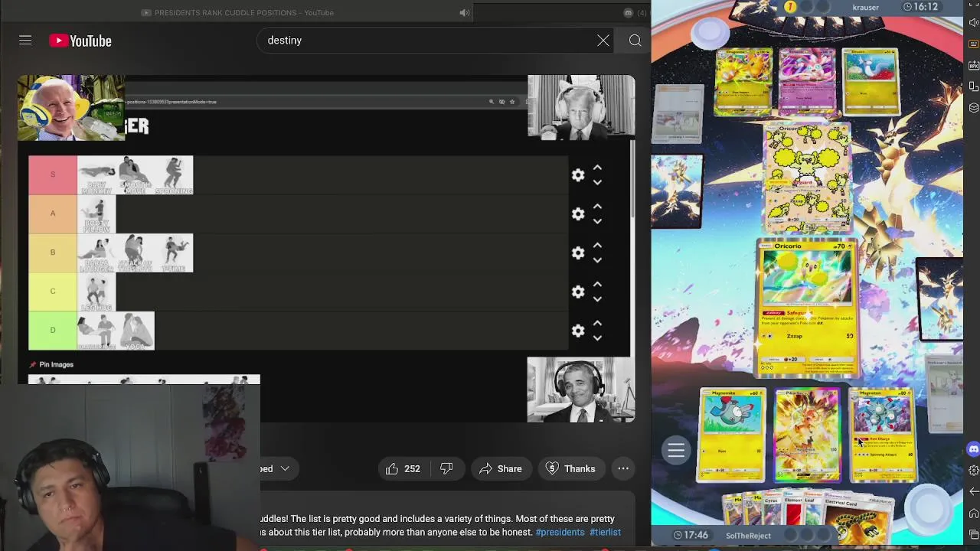Click the emulator volume speaker icon

coord(974,23)
